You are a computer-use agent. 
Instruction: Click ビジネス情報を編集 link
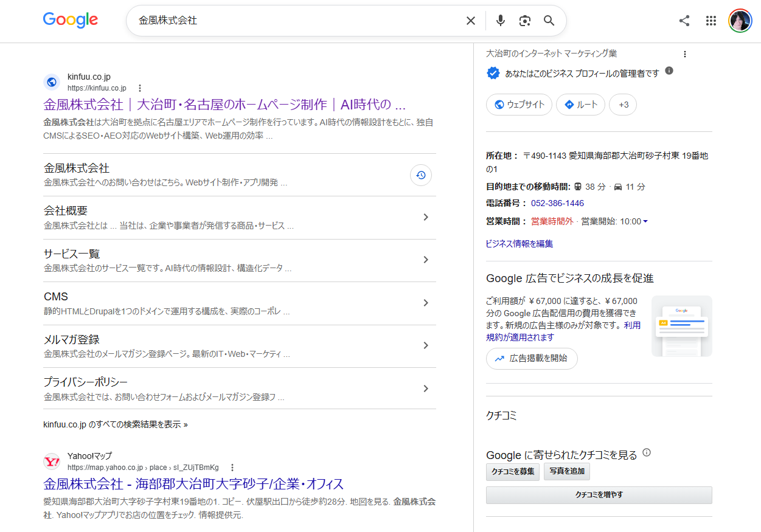tap(519, 244)
